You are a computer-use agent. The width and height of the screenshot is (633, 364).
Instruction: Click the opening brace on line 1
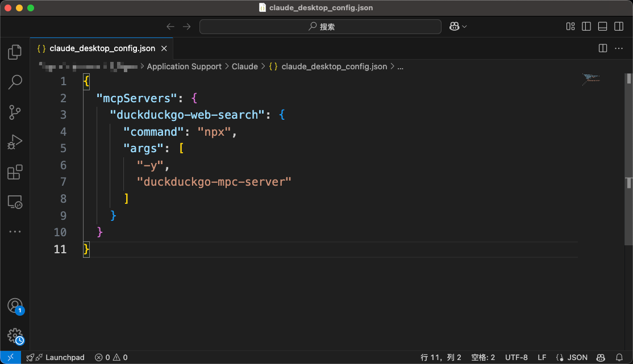click(x=86, y=82)
